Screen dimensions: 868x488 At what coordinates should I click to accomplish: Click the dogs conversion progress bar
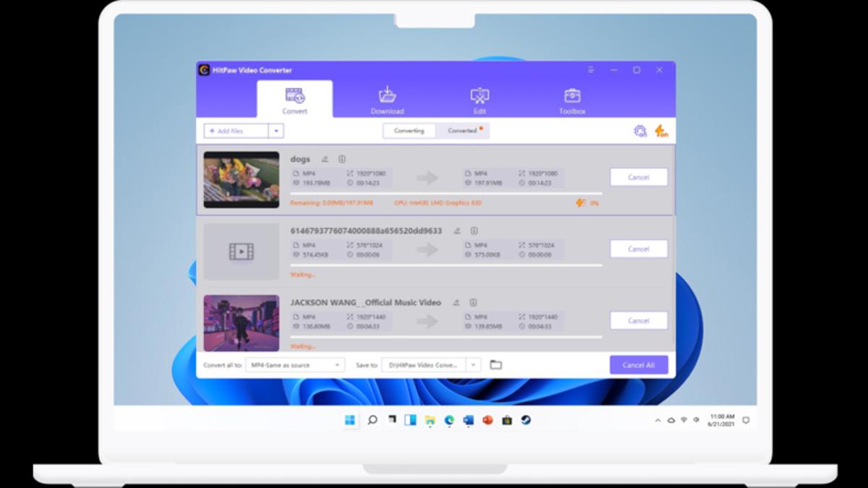pos(445,194)
